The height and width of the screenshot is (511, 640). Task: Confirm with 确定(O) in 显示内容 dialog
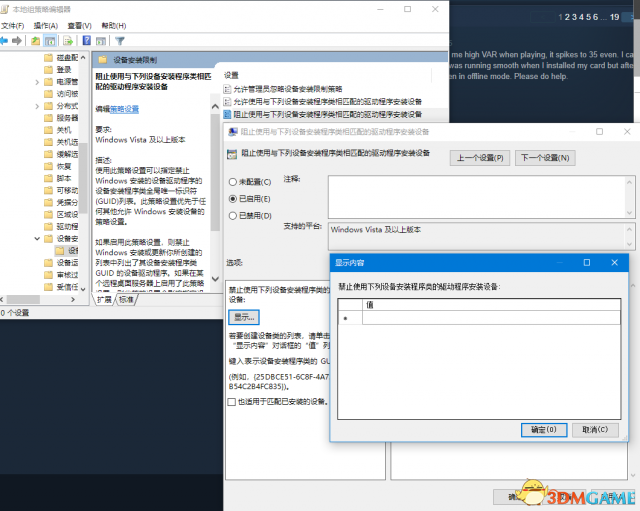point(544,429)
